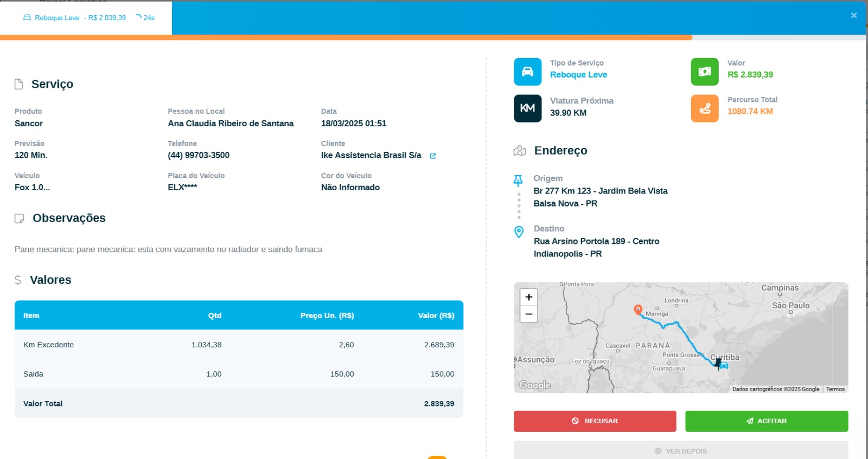Click the vehicle value Fox 1.0...
The width and height of the screenshot is (868, 459).
(x=32, y=188)
